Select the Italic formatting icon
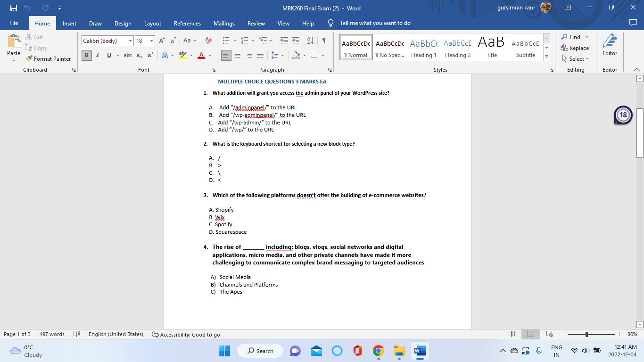The width and height of the screenshot is (644, 362). click(x=98, y=55)
